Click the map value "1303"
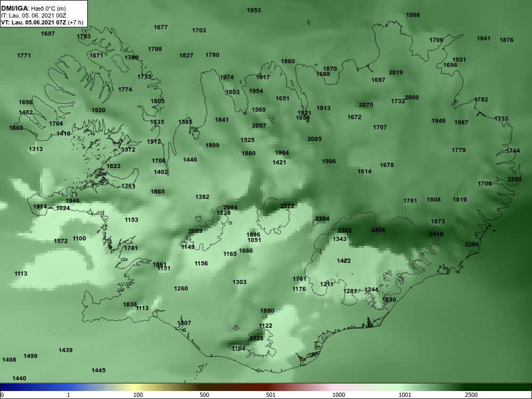Screen dimensions: 532x399 tap(239, 282)
